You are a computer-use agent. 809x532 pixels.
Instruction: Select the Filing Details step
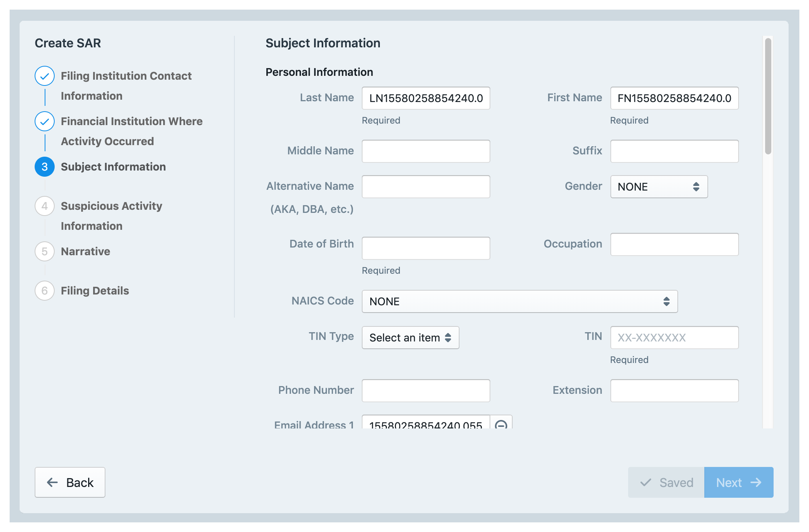point(95,291)
